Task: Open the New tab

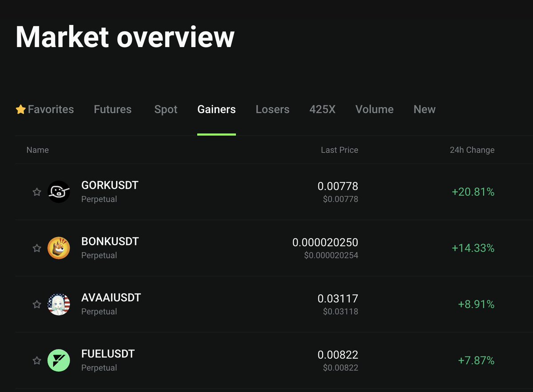Action: (x=425, y=109)
